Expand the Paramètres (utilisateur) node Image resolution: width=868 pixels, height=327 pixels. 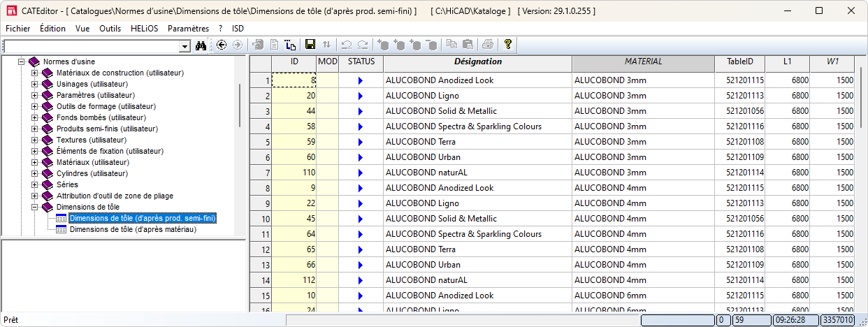pyautogui.click(x=34, y=95)
